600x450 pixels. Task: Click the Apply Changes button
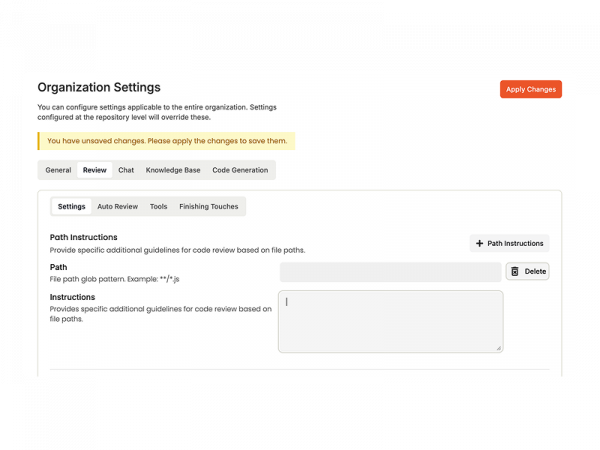(530, 89)
